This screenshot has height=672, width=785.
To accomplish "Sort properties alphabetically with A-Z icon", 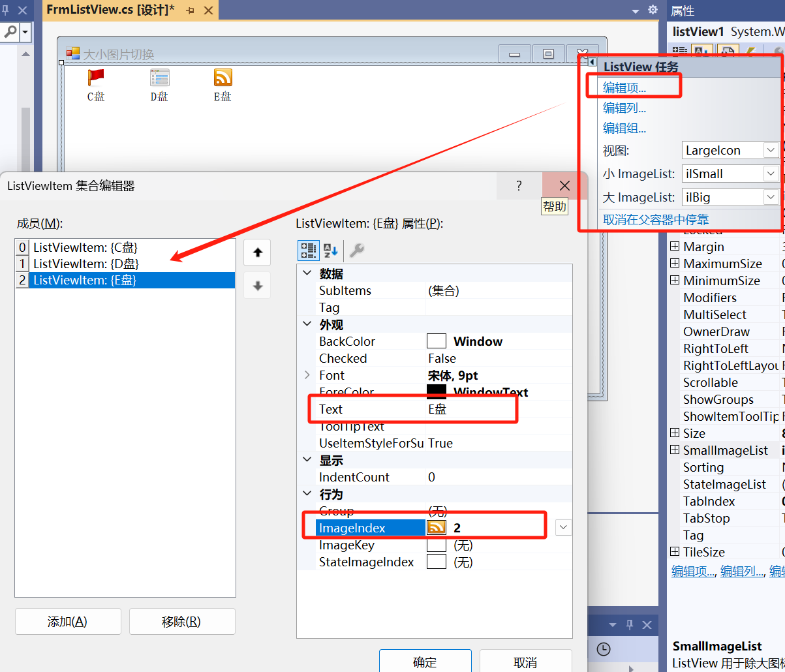I will (331, 251).
